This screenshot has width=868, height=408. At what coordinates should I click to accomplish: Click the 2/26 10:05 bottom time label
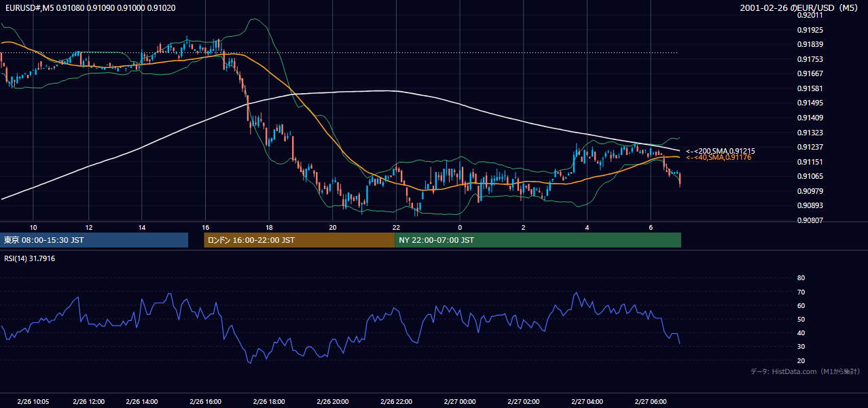[x=32, y=402]
